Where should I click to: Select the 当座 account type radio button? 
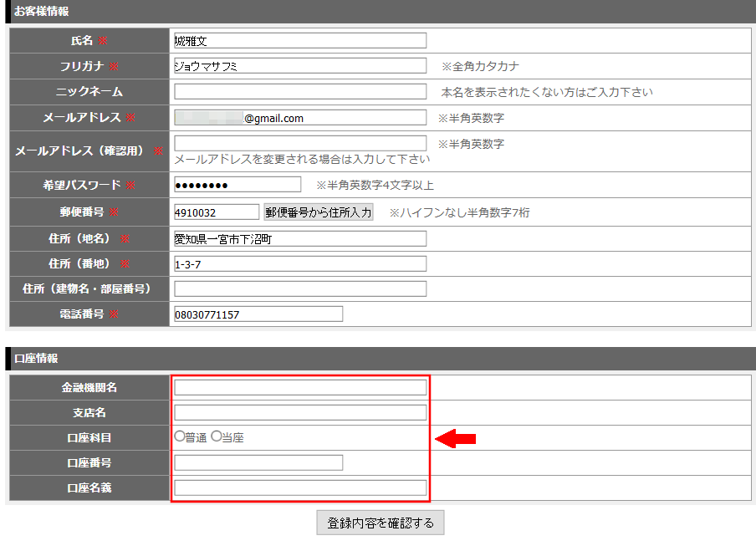[217, 436]
